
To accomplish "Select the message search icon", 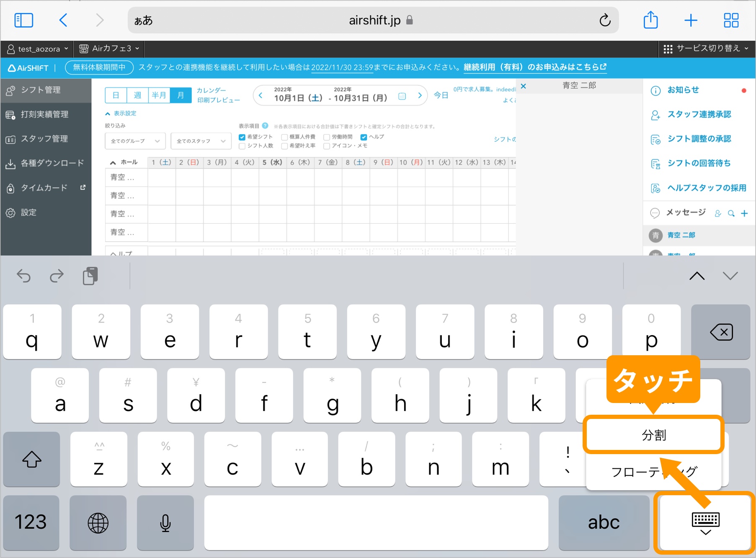I will [x=731, y=213].
